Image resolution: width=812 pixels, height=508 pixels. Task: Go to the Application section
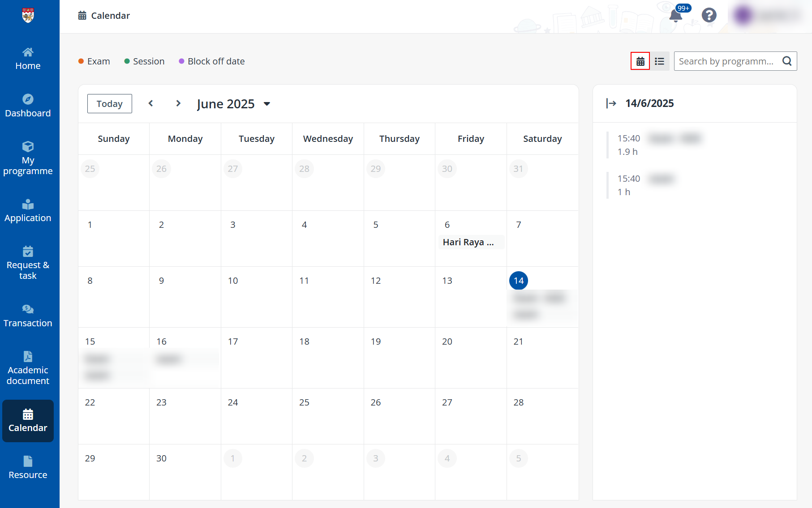28,210
